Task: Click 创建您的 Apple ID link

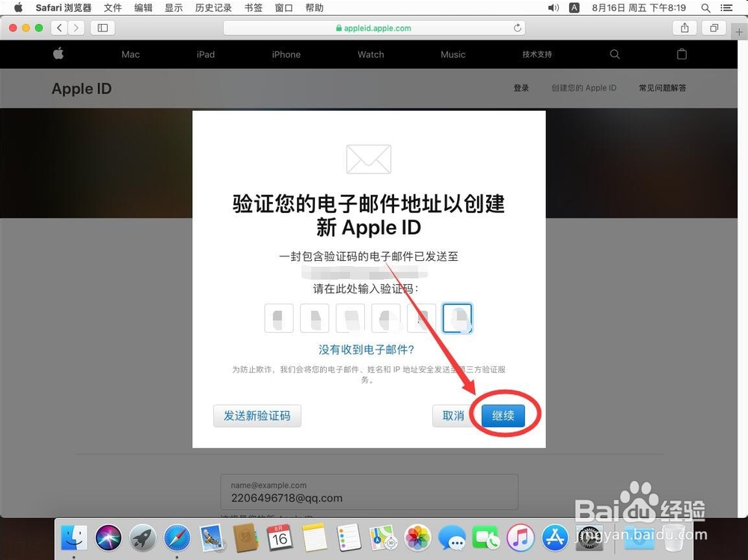Action: (584, 87)
